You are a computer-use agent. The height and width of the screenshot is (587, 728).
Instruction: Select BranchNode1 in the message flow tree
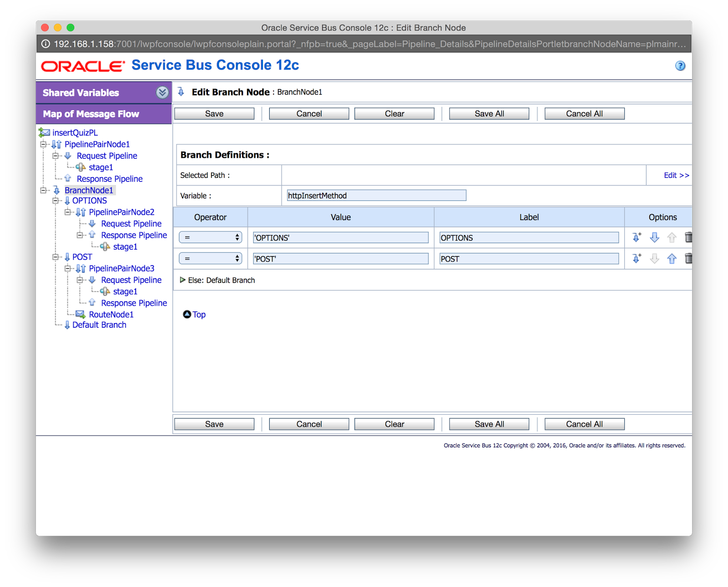click(89, 190)
